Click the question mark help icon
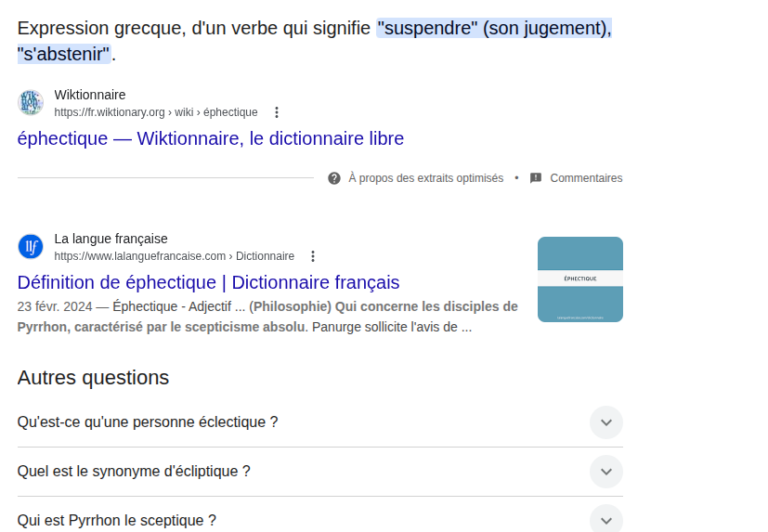The height and width of the screenshot is (532, 768). coord(334,178)
